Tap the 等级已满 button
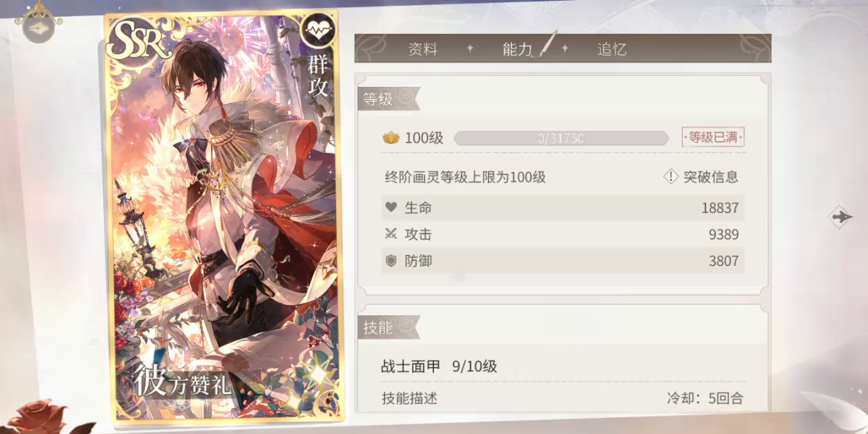This screenshot has height=434, width=868. 713,138
